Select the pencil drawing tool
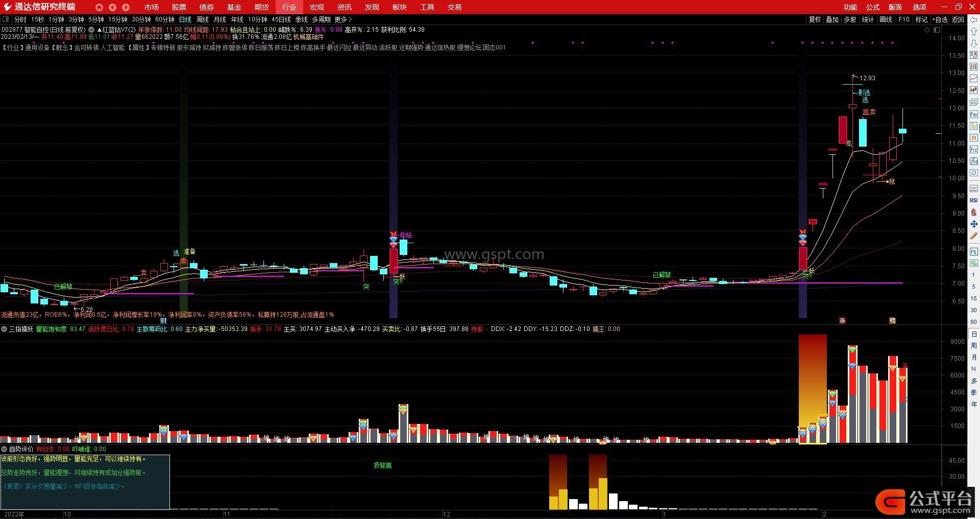The height and width of the screenshot is (519, 980). 974,235
